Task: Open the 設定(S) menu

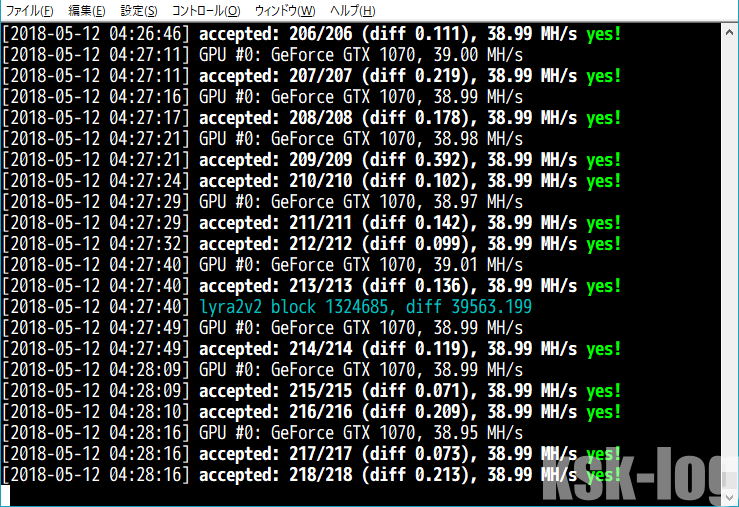Action: coord(139,10)
